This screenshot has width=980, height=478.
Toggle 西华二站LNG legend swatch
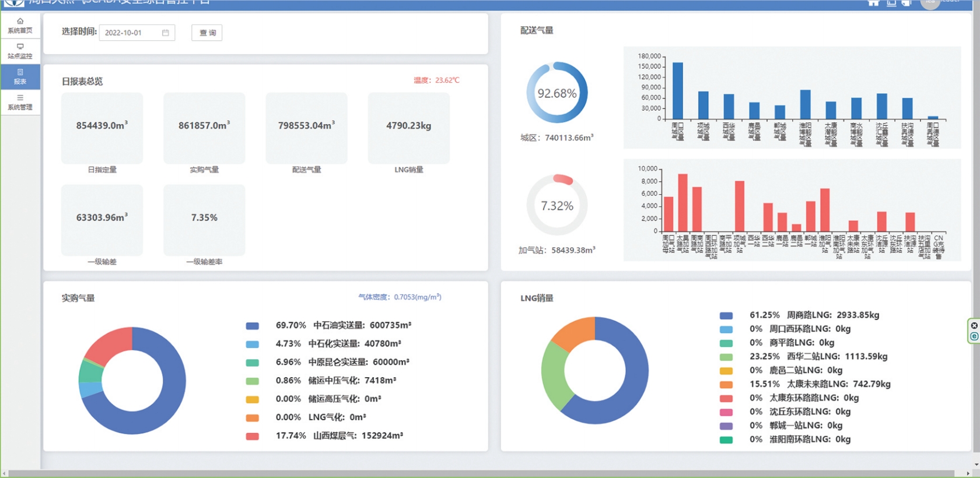point(726,357)
